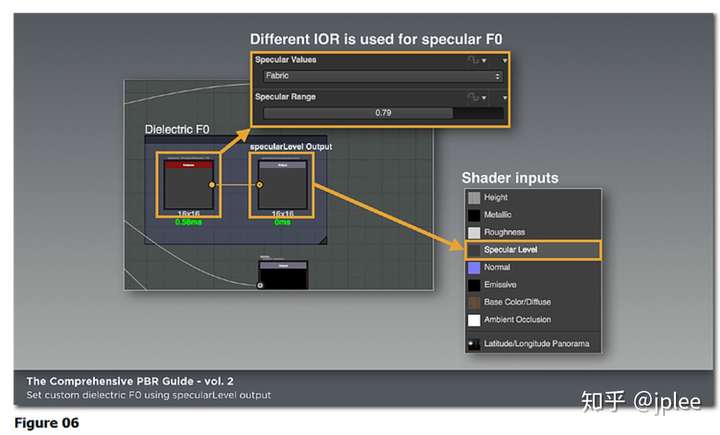Click the black Metallic swatch
This screenshot has width=720, height=435.
tap(474, 215)
